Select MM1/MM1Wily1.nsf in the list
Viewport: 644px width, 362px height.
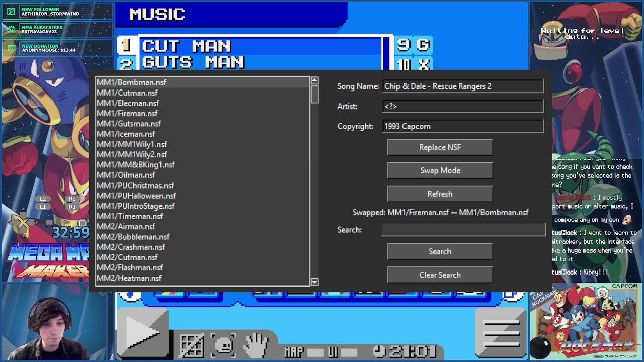coord(203,144)
